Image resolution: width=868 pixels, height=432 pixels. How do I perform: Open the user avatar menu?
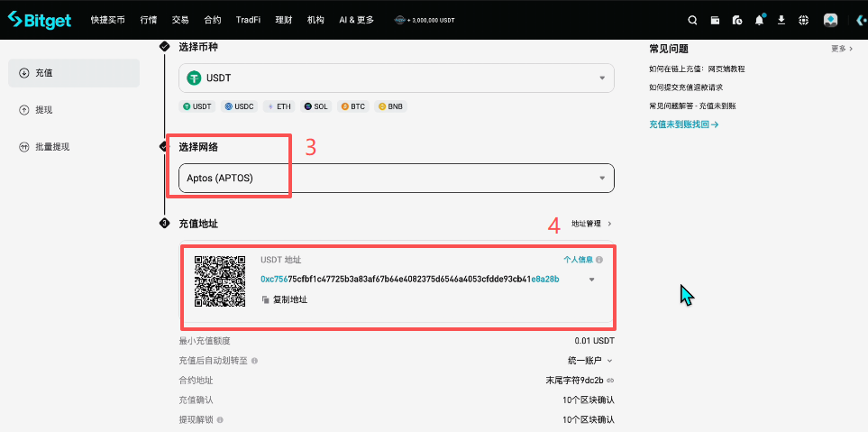coord(830,20)
